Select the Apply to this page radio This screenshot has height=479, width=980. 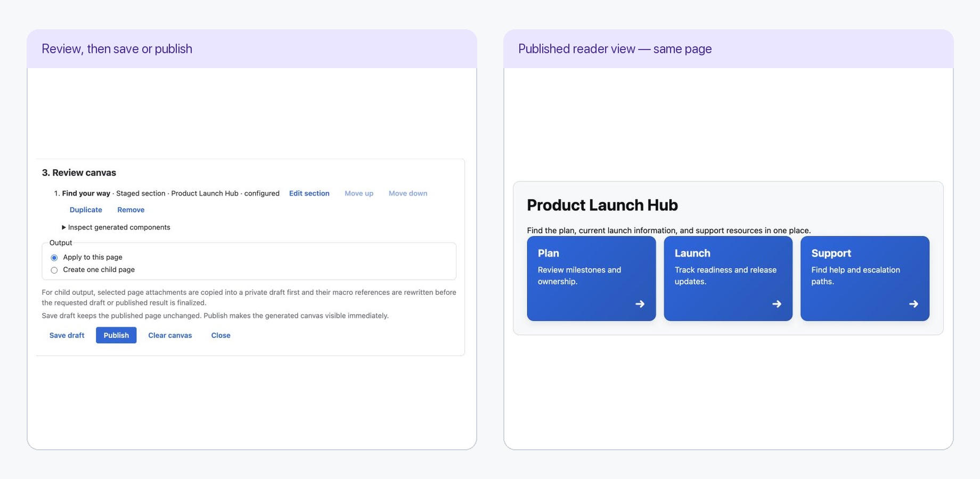54,258
